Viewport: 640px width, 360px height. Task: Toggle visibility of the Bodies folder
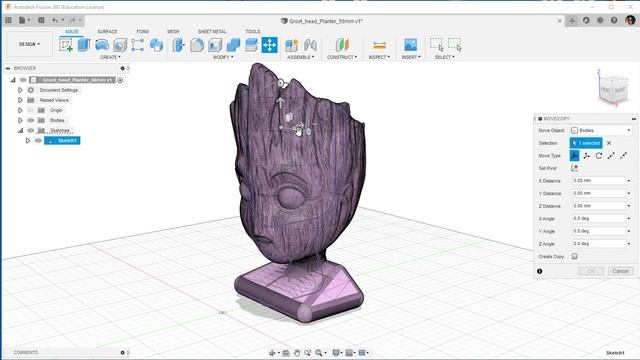click(31, 120)
